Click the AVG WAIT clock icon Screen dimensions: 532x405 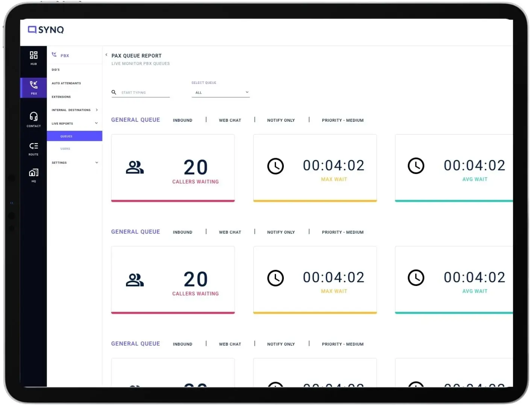[x=416, y=165]
